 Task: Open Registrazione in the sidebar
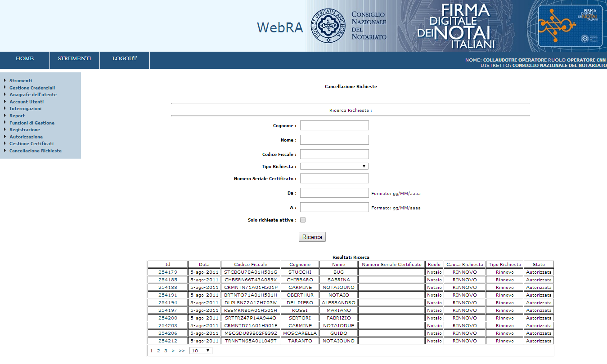pyautogui.click(x=25, y=129)
